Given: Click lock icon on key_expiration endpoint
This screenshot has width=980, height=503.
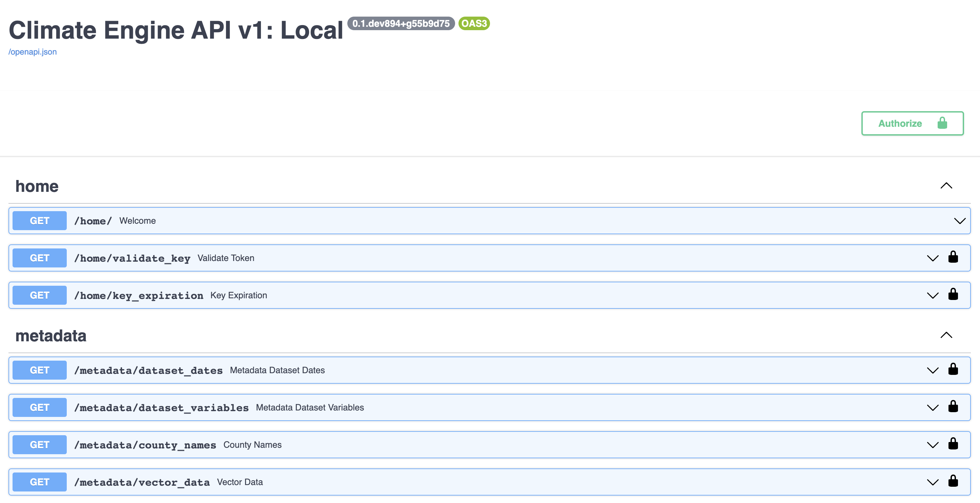Looking at the screenshot, I should (953, 295).
